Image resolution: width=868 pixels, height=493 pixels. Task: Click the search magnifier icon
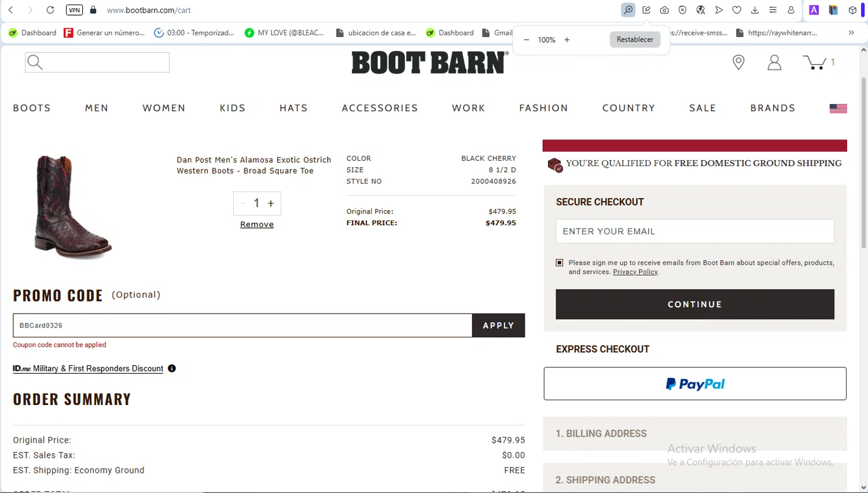pos(35,62)
